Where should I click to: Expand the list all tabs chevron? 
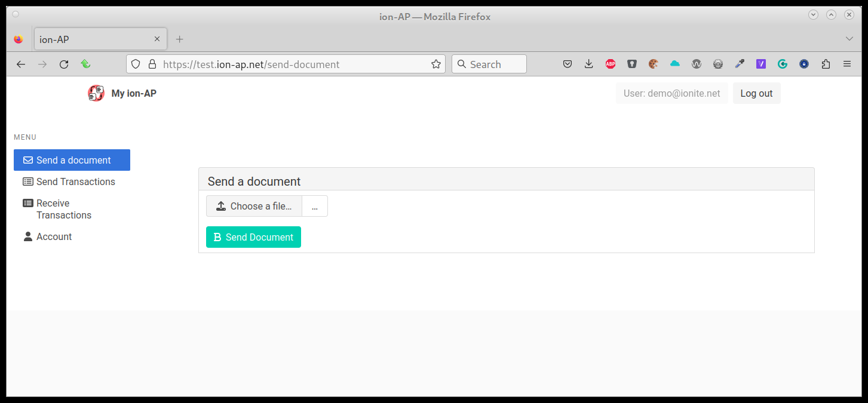[x=849, y=39]
